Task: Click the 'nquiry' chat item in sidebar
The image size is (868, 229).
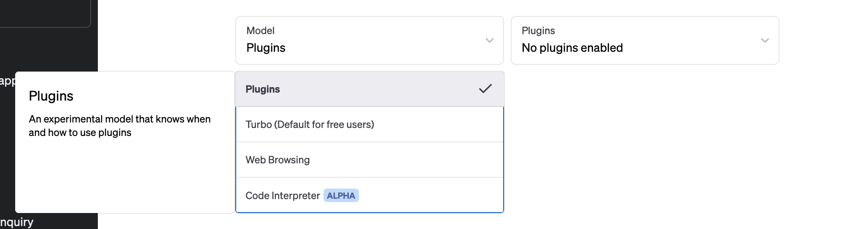Action: 17,222
